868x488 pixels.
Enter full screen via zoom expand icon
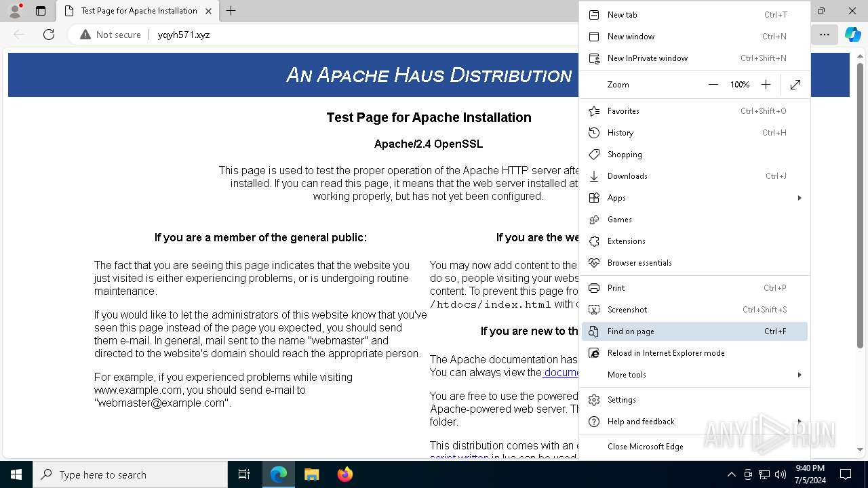[795, 85]
